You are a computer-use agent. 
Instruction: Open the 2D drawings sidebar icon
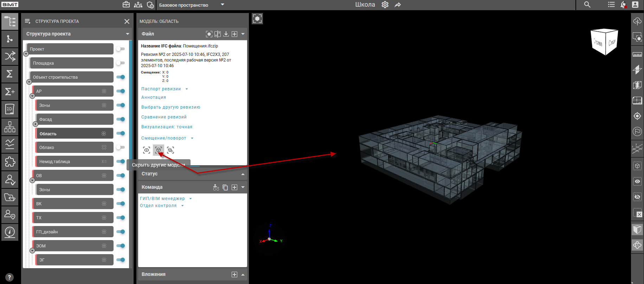[10, 109]
